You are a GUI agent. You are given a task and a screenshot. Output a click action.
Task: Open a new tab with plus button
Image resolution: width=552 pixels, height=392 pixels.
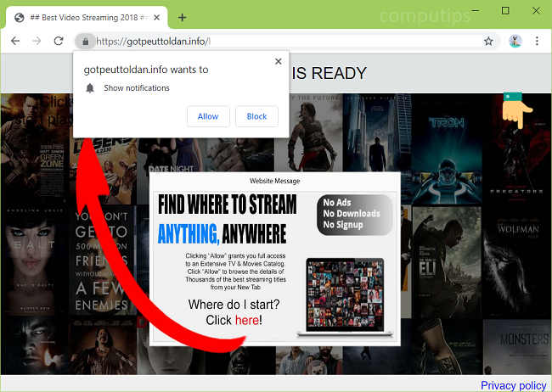182,17
